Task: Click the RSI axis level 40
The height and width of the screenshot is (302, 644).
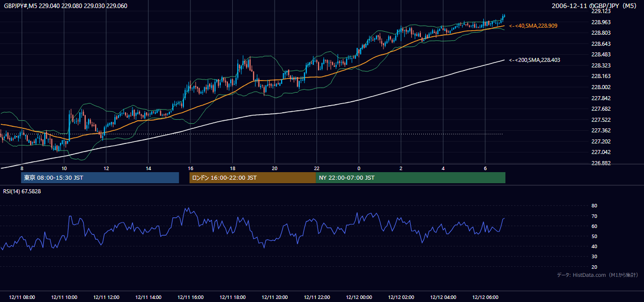Action: [594, 246]
